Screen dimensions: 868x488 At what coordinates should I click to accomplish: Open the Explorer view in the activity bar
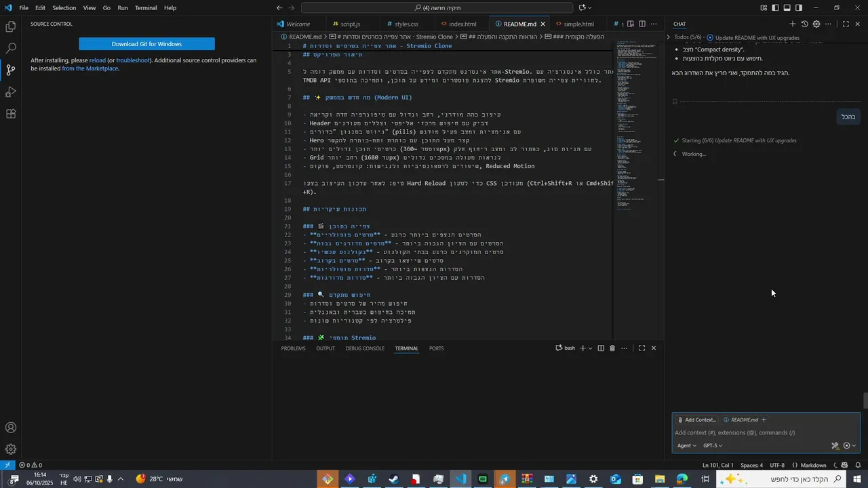coord(11,27)
